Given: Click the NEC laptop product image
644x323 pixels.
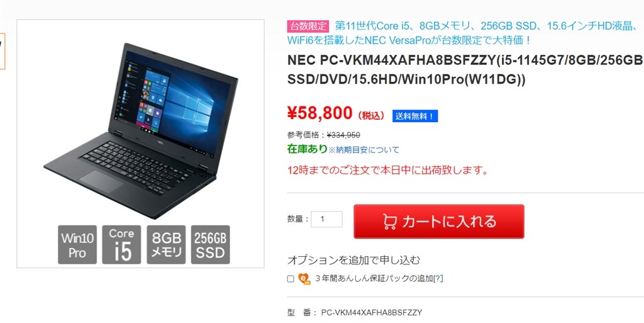Looking at the screenshot, I should pyautogui.click(x=140, y=131).
